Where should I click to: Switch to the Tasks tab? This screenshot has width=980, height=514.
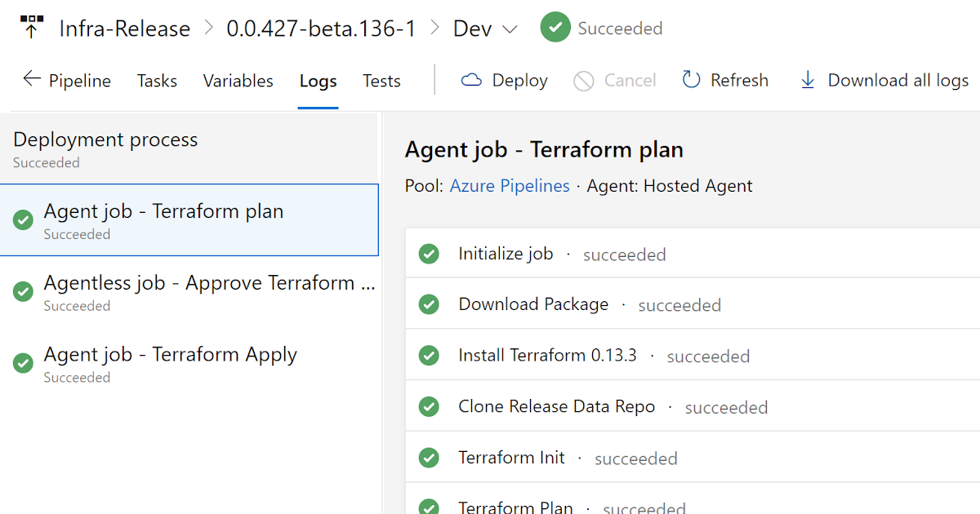[157, 80]
